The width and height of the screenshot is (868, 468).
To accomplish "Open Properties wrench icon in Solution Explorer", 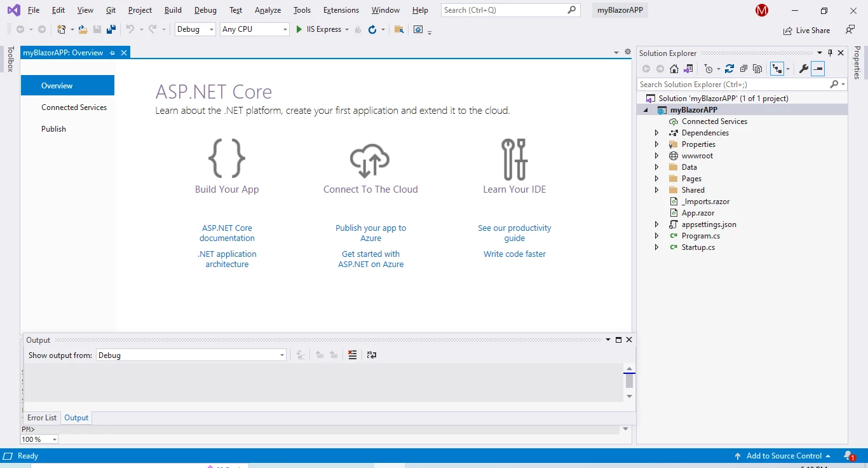I will coord(803,69).
